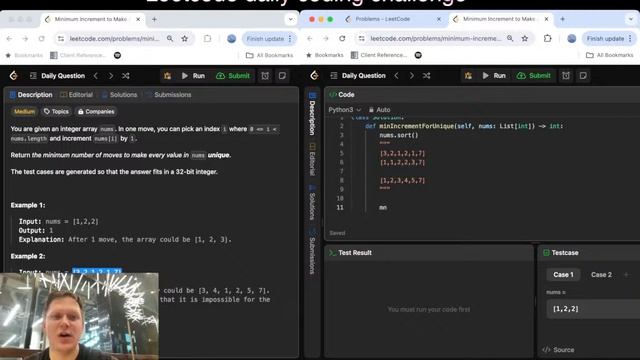Click Submit button in left window
The width and height of the screenshot is (640, 360).
tap(233, 76)
